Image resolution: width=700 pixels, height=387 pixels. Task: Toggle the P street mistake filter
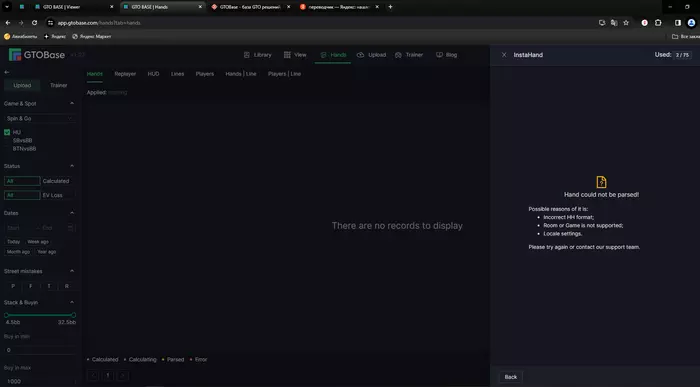pyautogui.click(x=13, y=286)
